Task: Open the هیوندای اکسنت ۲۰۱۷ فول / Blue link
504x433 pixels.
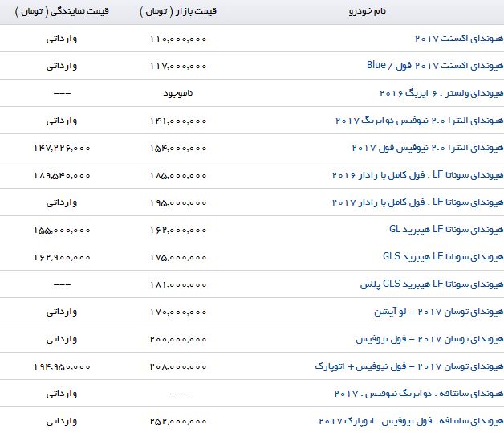Action: [x=435, y=66]
